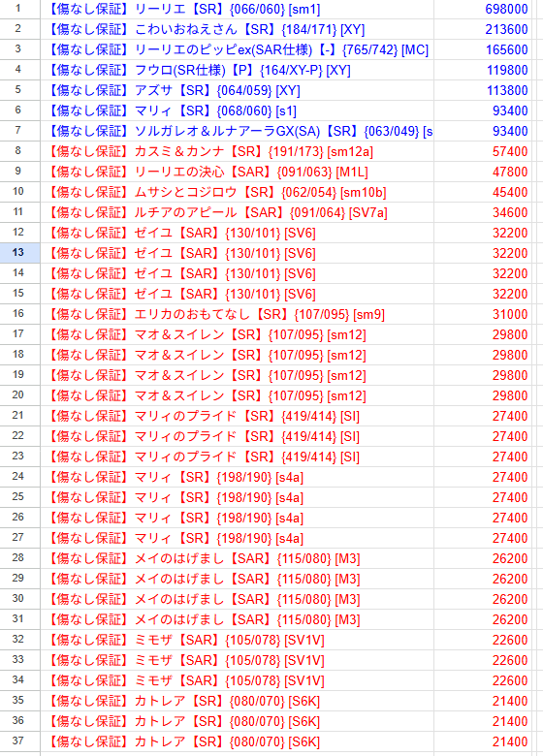Select the メイのはげまし cell in row 28
This screenshot has height=756, width=543.
pos(237,558)
